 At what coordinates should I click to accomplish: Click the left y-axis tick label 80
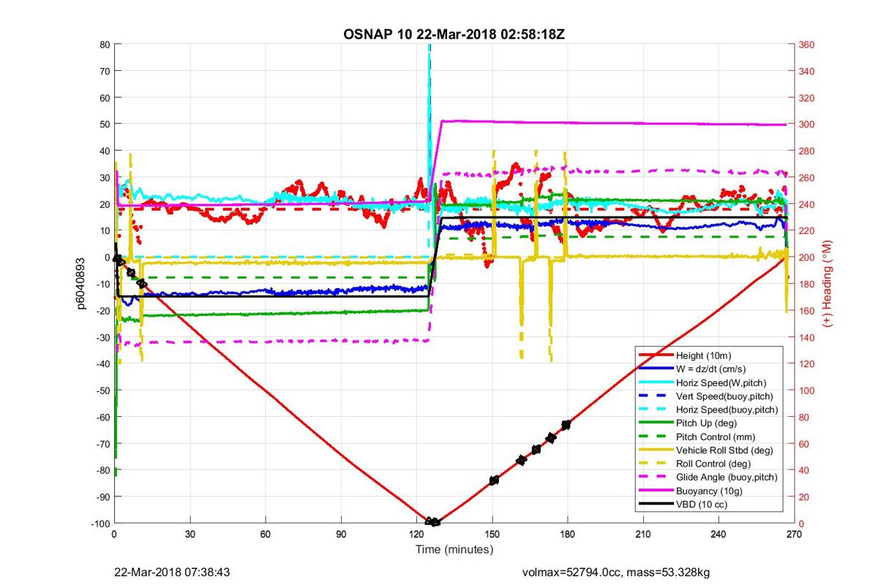pyautogui.click(x=105, y=45)
